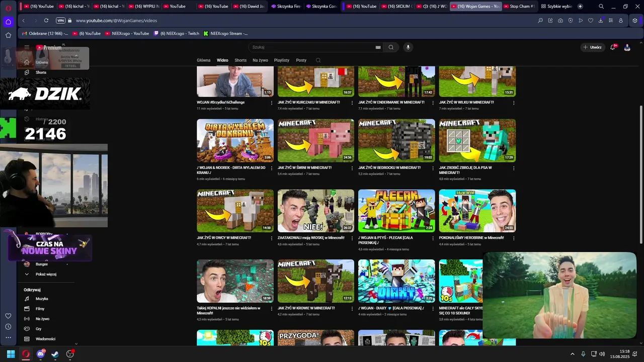Search within channel using magnifier icon
Image resolution: width=644 pixels, height=362 pixels.
coord(318,60)
